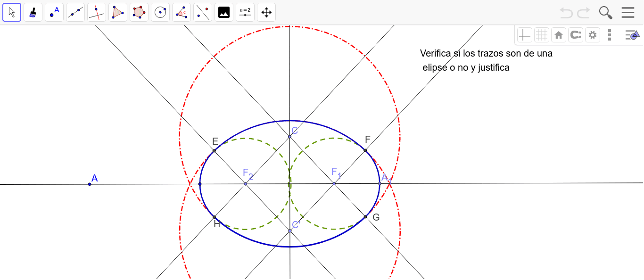The image size is (644, 280).
Task: Select the text 'elipse o no y justifica'
Action: pyautogui.click(x=466, y=67)
